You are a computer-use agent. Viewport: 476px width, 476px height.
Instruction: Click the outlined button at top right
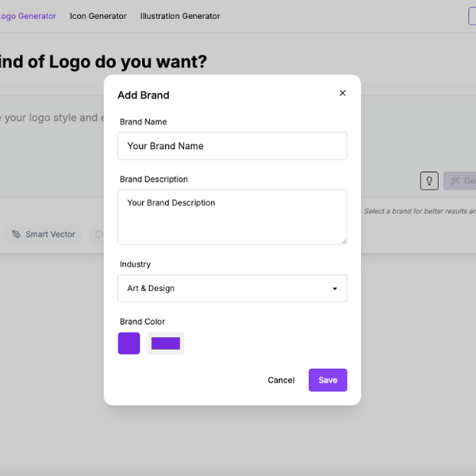(x=472, y=16)
